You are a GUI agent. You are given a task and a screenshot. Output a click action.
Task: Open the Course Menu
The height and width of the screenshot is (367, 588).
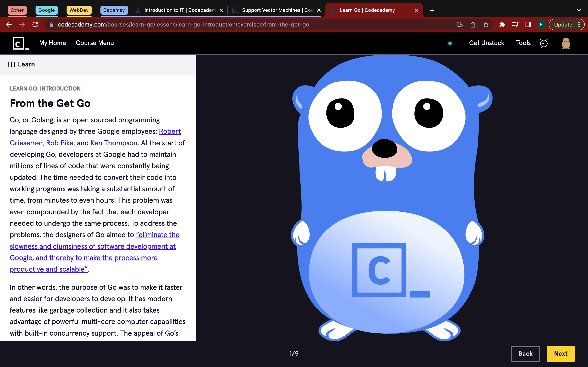[95, 43]
